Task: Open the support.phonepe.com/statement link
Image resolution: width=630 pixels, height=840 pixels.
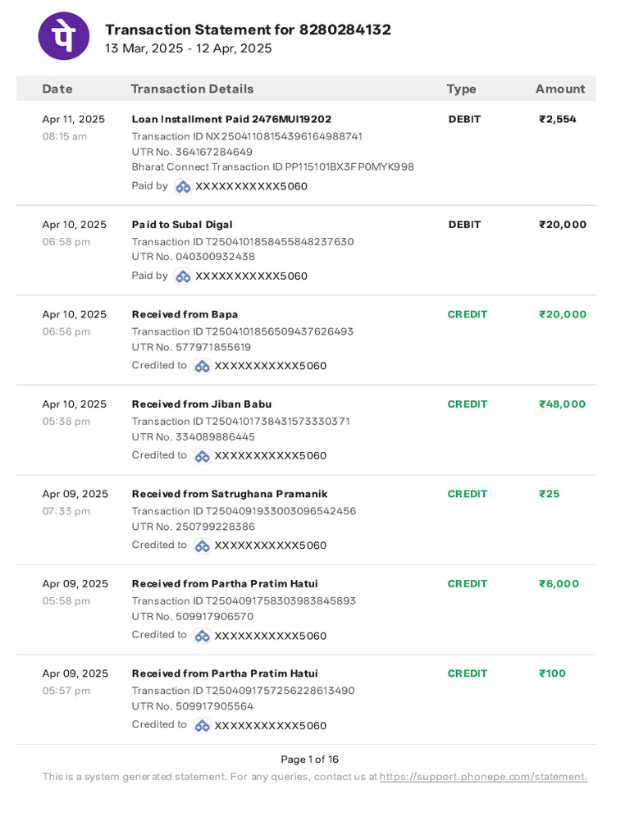Action: tap(483, 777)
